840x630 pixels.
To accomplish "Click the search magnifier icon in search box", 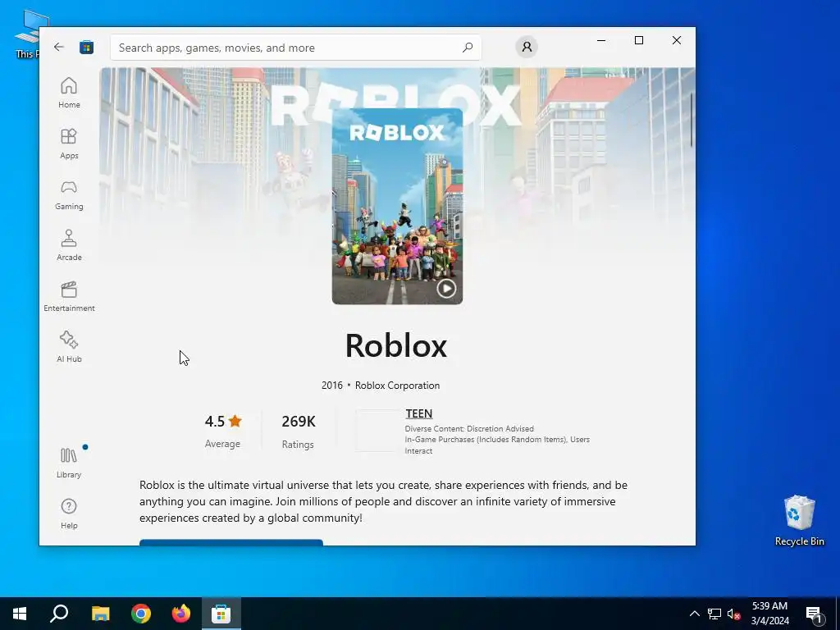I will 467,47.
